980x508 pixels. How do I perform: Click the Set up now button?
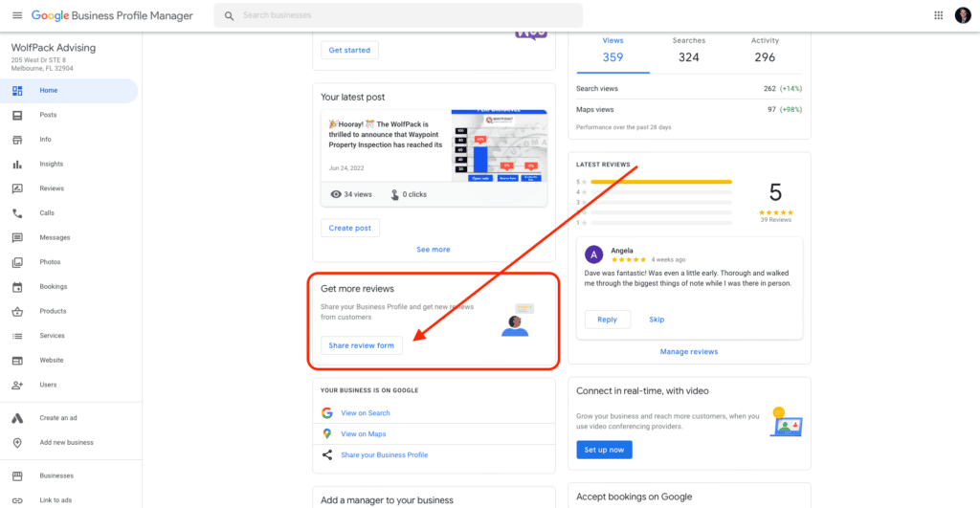click(x=604, y=450)
